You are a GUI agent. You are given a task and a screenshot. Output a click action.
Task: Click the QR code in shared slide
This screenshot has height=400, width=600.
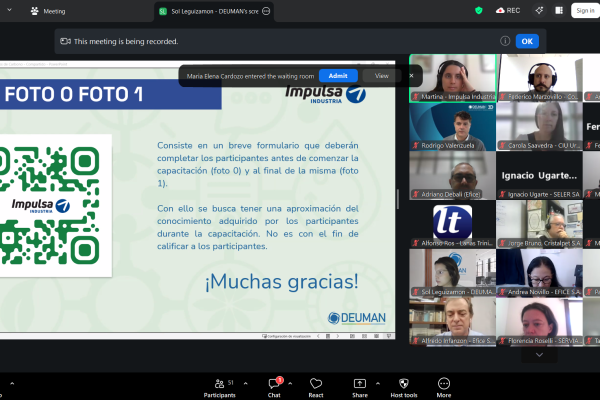49,205
